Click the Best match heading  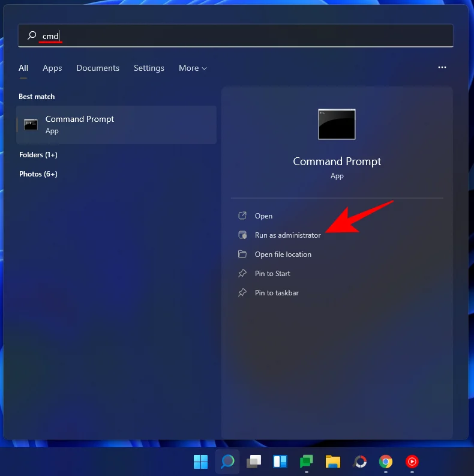coord(37,97)
